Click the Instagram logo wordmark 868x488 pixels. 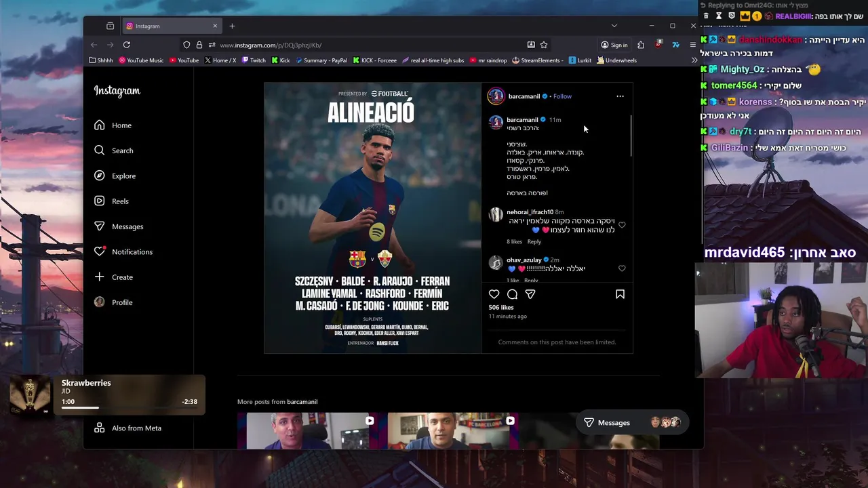117,91
